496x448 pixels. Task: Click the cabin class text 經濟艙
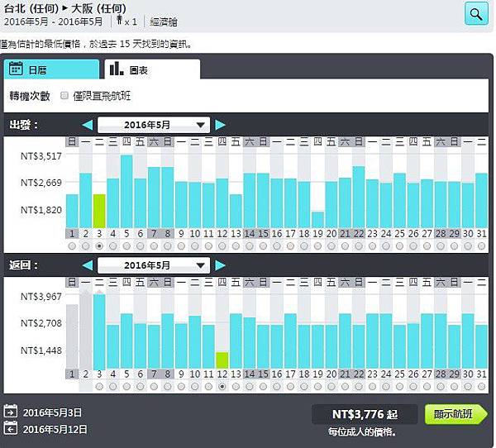[x=164, y=22]
